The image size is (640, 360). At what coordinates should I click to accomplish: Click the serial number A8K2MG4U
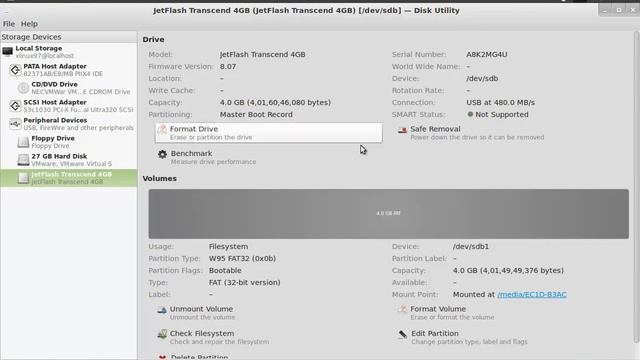[487, 54]
